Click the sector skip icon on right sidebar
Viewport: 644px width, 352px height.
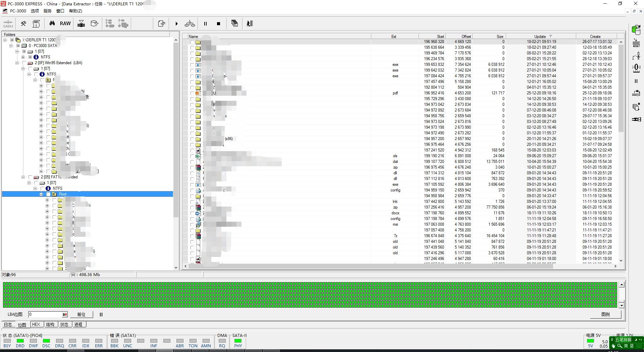[636, 93]
